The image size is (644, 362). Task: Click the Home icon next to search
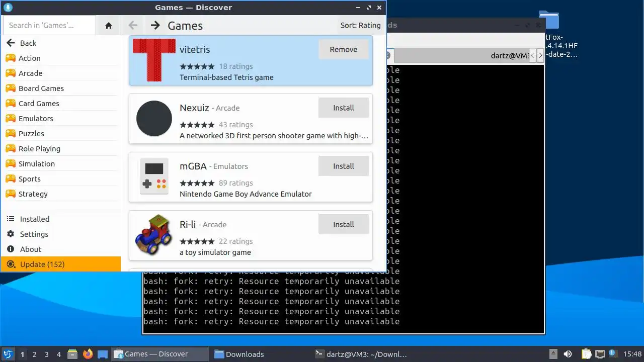(x=109, y=25)
